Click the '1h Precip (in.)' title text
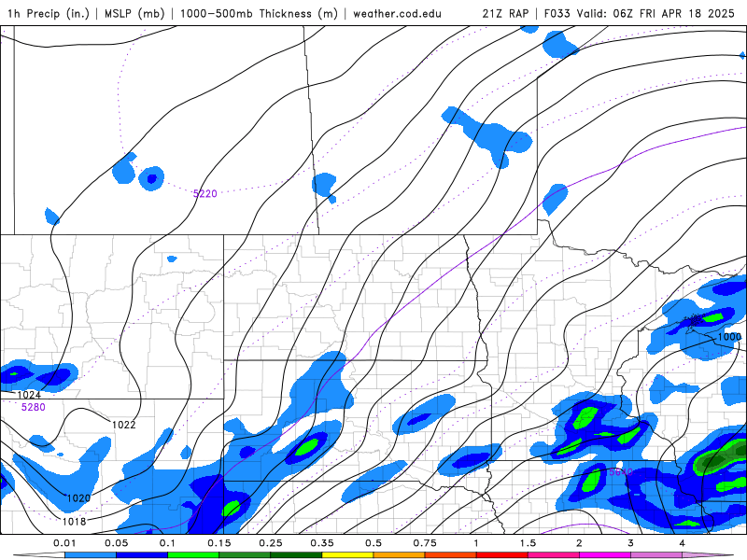 click(x=49, y=13)
